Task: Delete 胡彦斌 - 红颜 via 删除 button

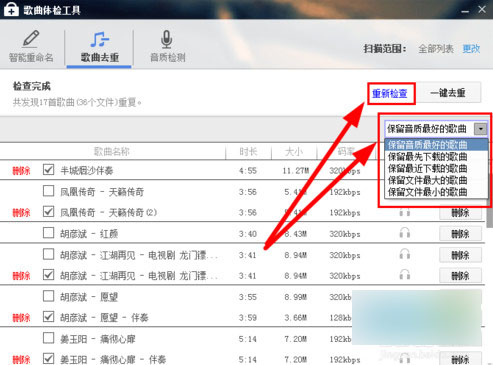Action: click(x=460, y=234)
